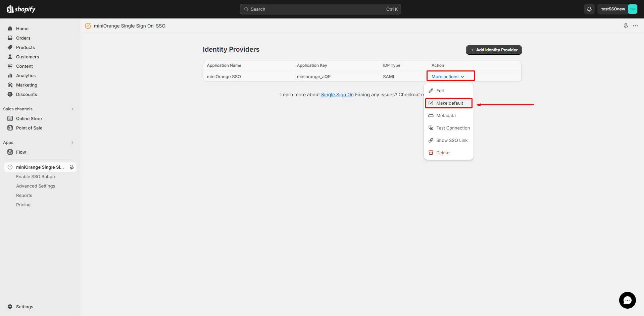Pin the app using header pin icon

(626, 26)
